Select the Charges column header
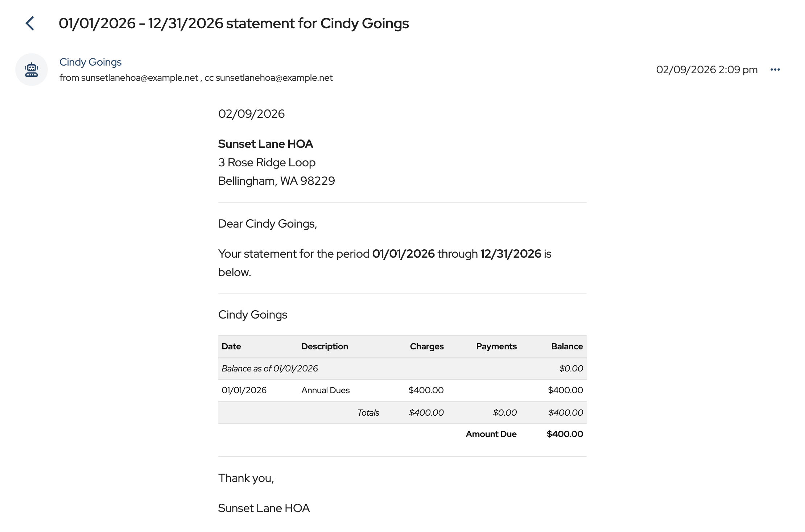Viewport: 805px width, 532px height. 426,346
